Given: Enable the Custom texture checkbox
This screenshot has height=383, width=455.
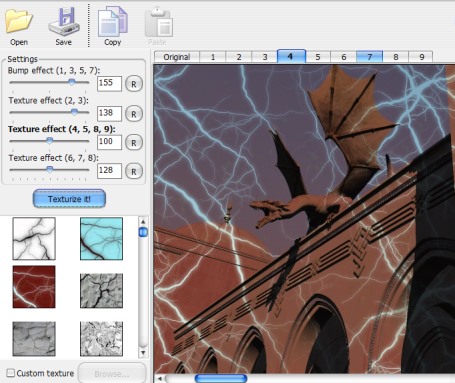Looking at the screenshot, I should tap(11, 373).
